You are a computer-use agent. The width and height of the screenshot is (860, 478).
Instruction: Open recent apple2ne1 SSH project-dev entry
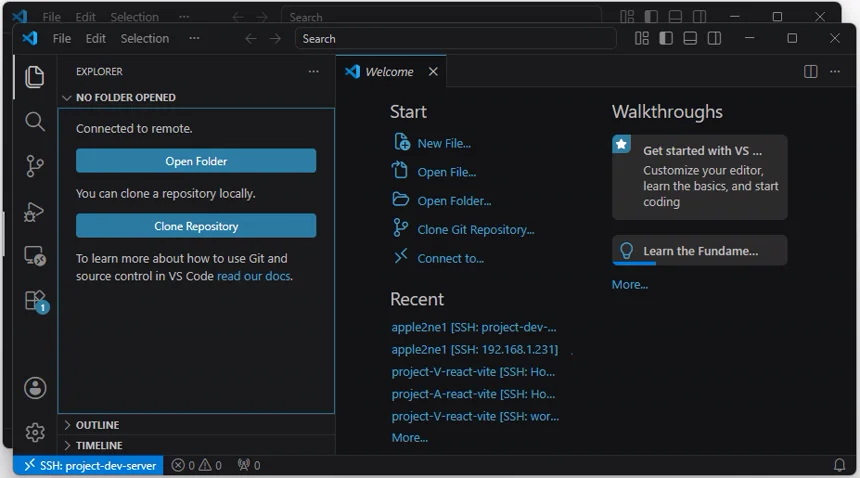point(474,327)
